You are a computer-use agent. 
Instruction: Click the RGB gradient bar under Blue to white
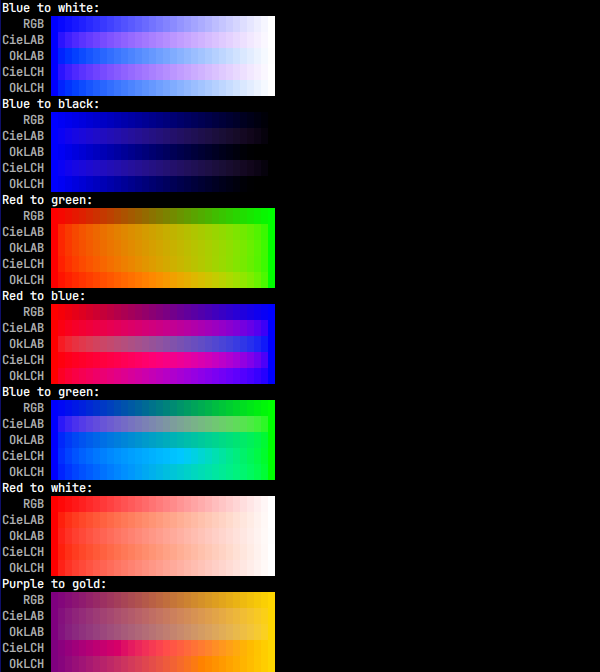tap(163, 24)
